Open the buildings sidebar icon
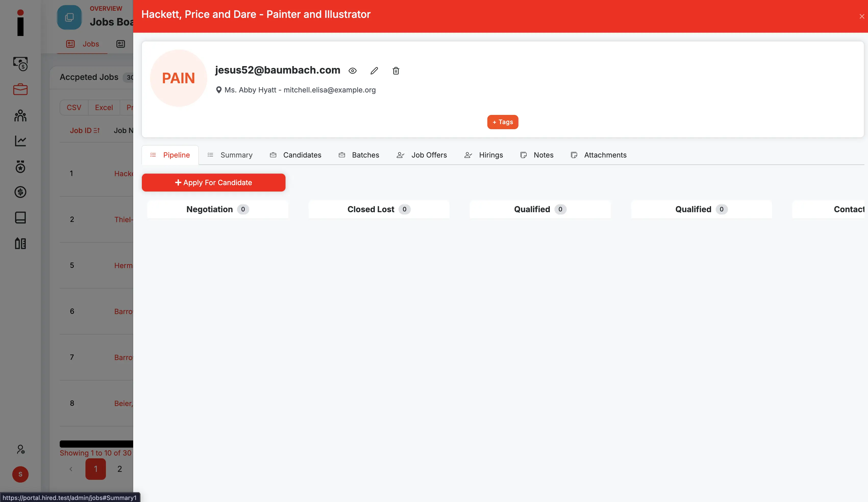The height and width of the screenshot is (502, 868). click(x=20, y=243)
